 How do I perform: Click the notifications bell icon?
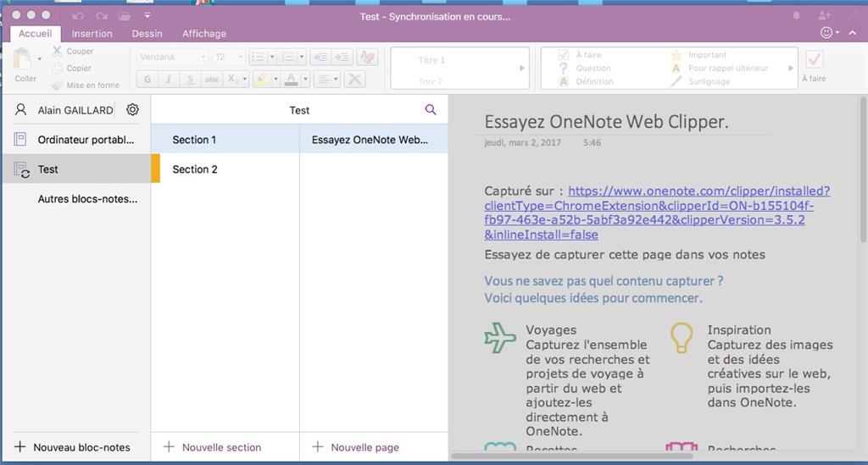click(796, 16)
